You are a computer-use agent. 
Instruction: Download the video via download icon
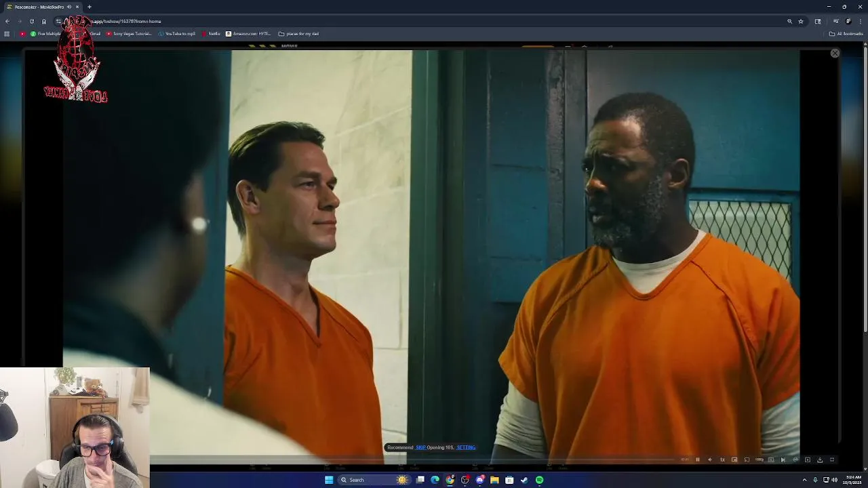820,460
